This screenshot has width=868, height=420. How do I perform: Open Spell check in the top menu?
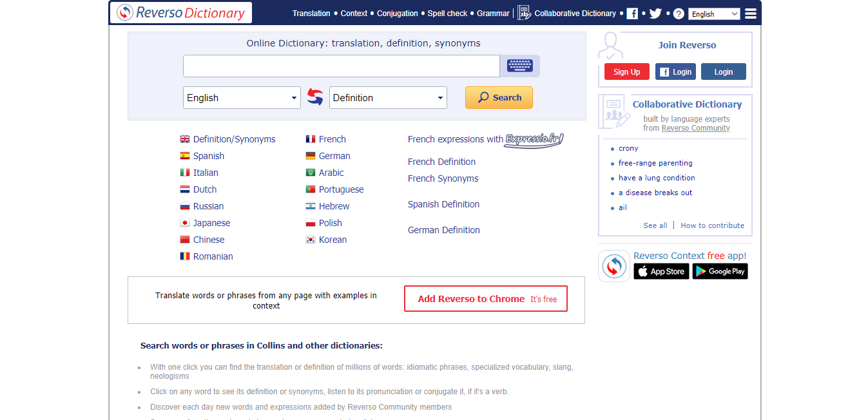pyautogui.click(x=447, y=14)
